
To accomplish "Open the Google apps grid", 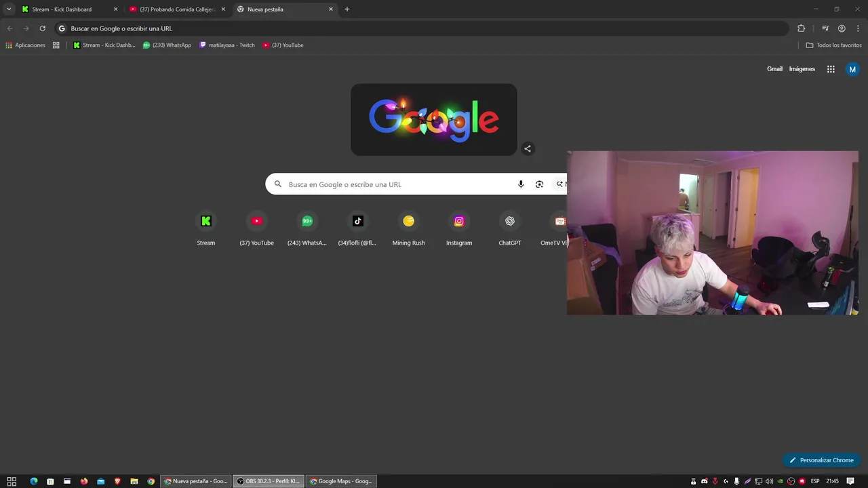I will [x=831, y=69].
